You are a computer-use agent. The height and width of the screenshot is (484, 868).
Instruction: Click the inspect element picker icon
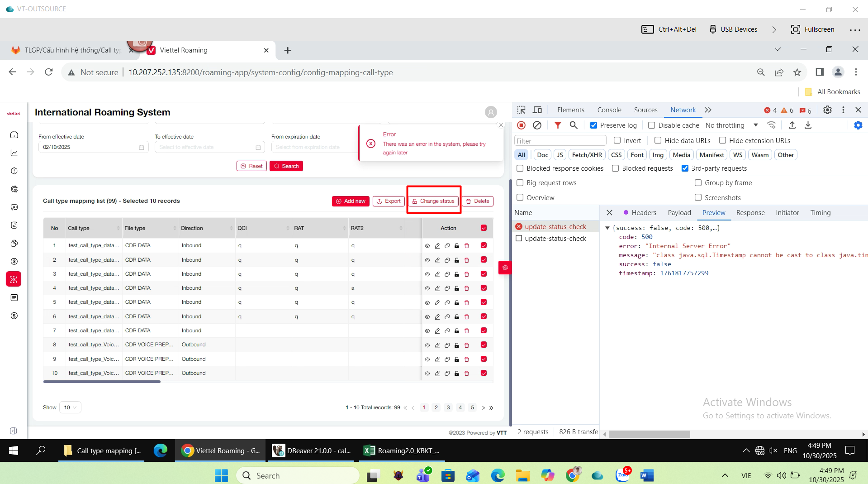522,110
